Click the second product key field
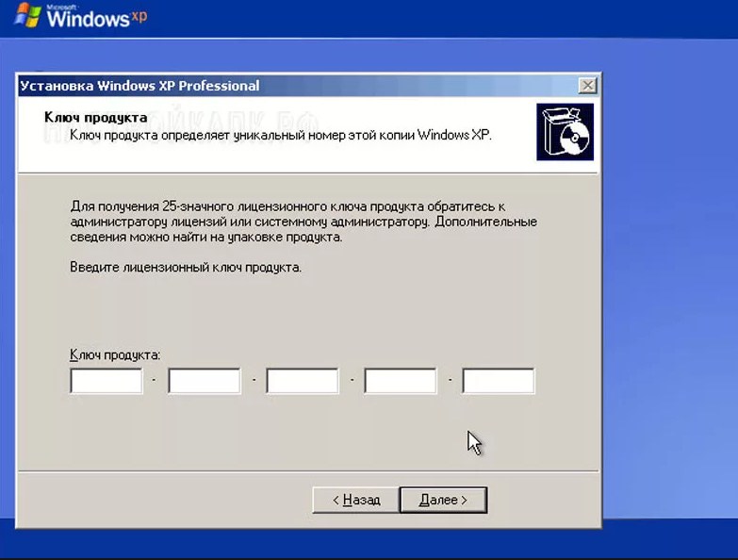 coord(205,381)
